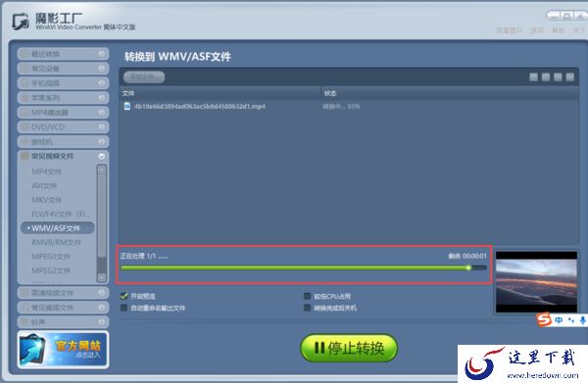Click the 95% conversion status text

tap(342, 107)
